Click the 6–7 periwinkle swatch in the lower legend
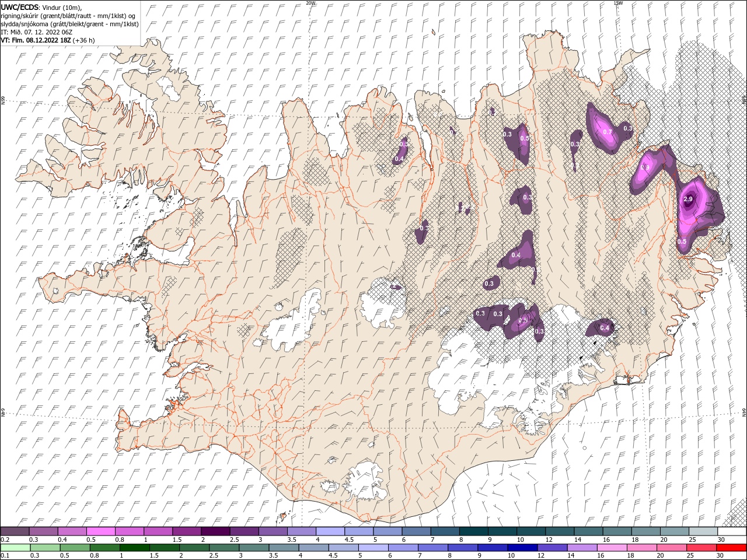Viewport: 747px width, 560px height. tap(403, 548)
